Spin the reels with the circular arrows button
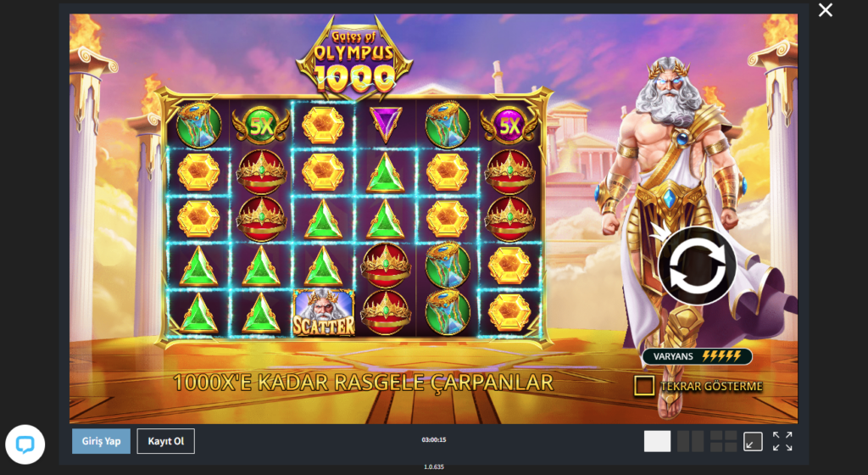Image resolution: width=868 pixels, height=475 pixels. pyautogui.click(x=697, y=265)
